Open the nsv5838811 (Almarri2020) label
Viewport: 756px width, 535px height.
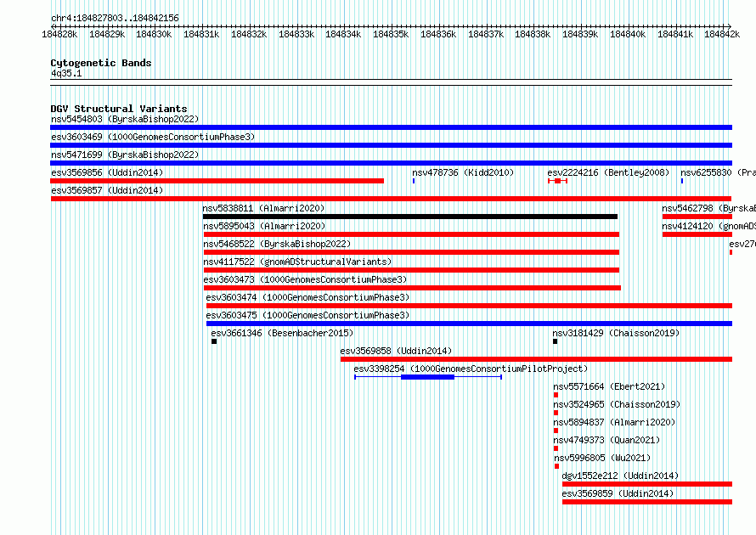263,208
